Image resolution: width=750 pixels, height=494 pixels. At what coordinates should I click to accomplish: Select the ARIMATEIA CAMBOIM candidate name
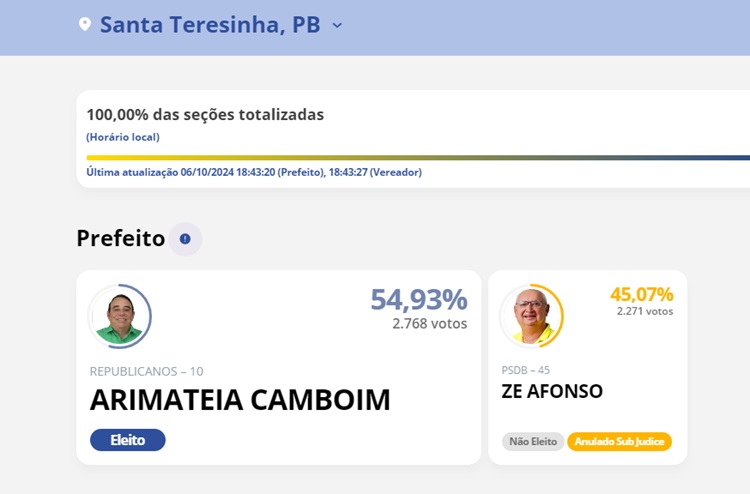[x=240, y=400]
